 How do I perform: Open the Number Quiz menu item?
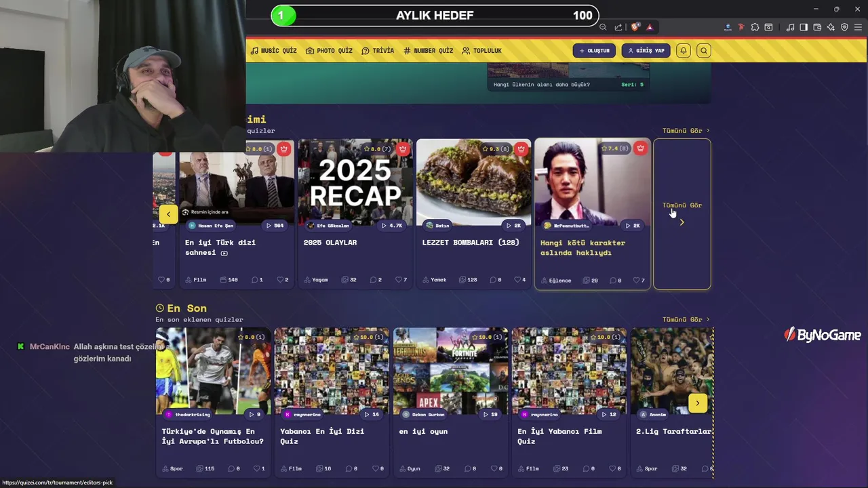tap(428, 51)
